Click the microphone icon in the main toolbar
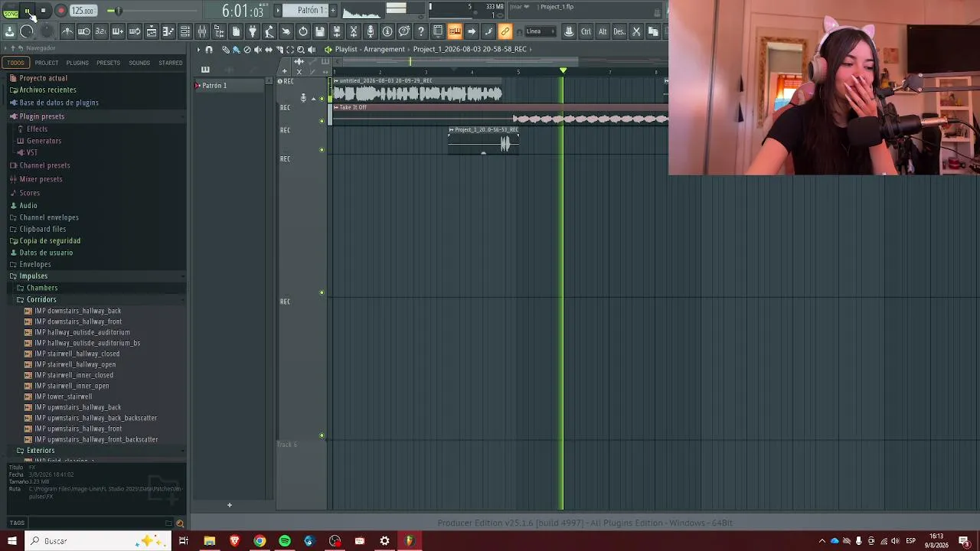 pyautogui.click(x=371, y=31)
